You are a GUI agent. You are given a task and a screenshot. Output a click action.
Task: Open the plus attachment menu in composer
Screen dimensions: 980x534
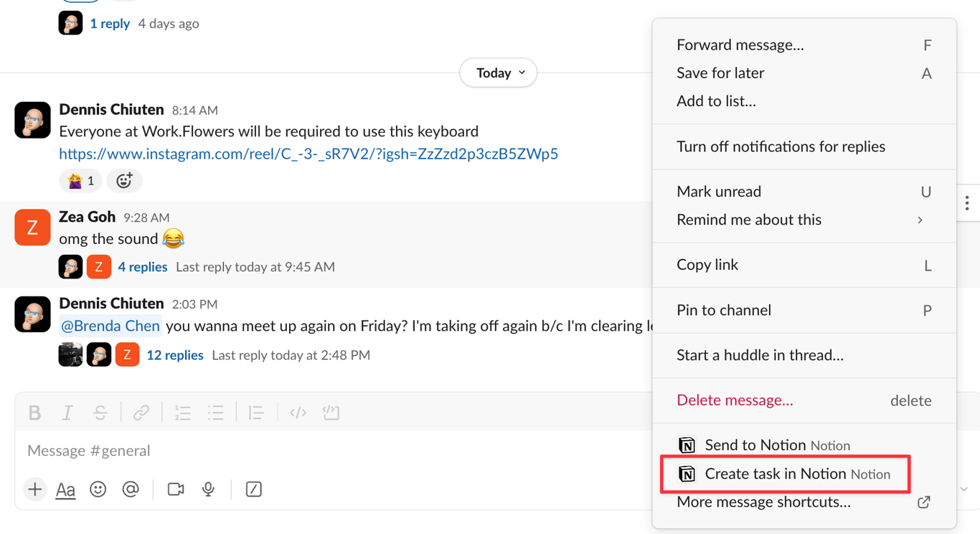coord(34,489)
